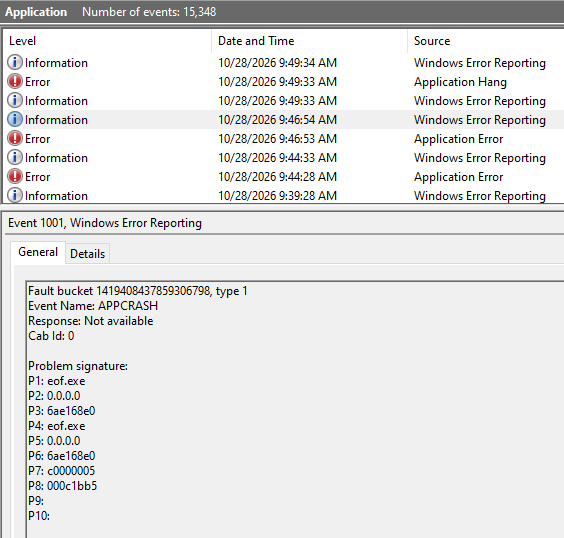
Task: Click the P8: 000c1bb5 offset line
Action: [x=63, y=486]
